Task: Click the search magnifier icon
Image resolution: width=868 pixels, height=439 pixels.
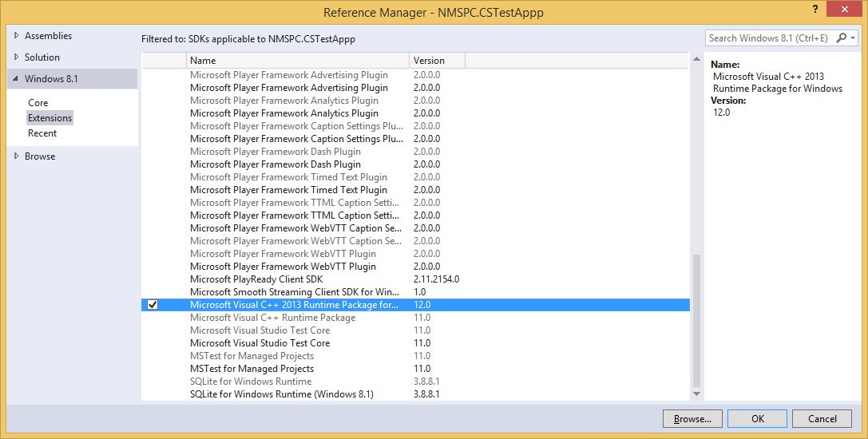Action: (x=841, y=38)
